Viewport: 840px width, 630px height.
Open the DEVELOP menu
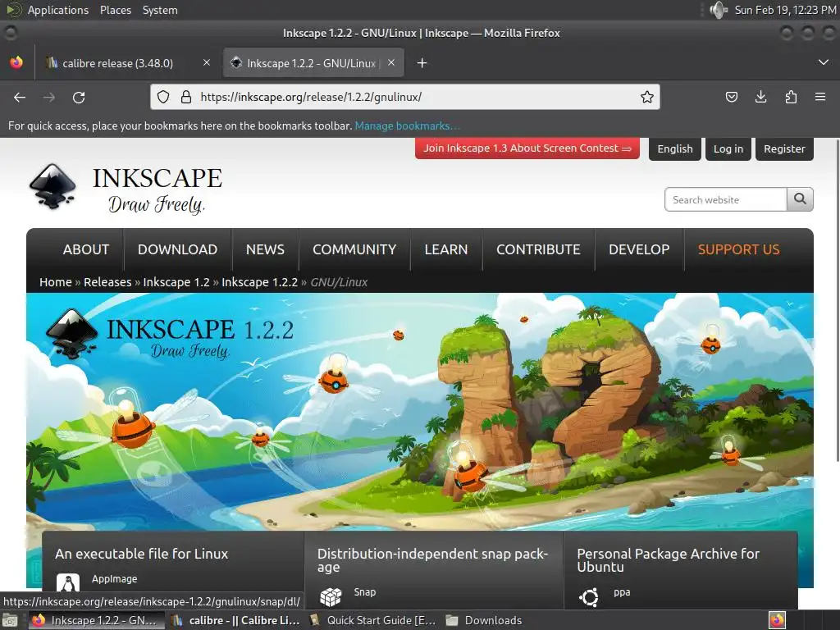(638, 249)
